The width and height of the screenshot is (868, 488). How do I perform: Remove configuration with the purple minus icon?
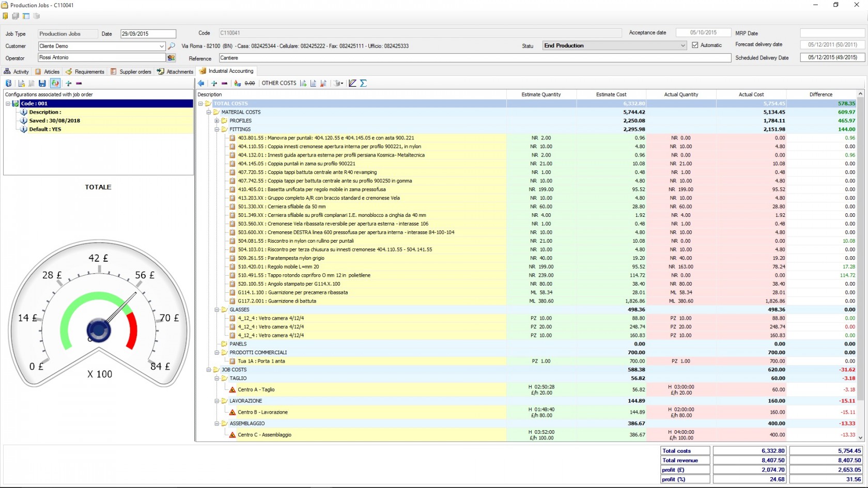click(79, 83)
